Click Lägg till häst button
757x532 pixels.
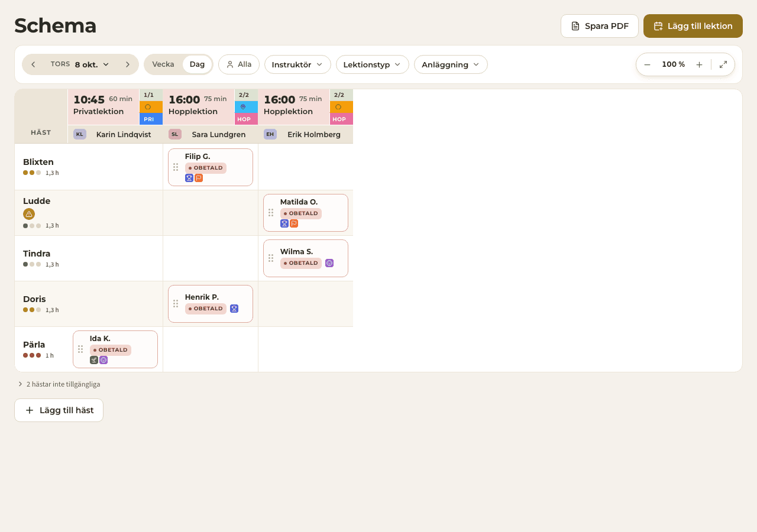[x=59, y=410]
